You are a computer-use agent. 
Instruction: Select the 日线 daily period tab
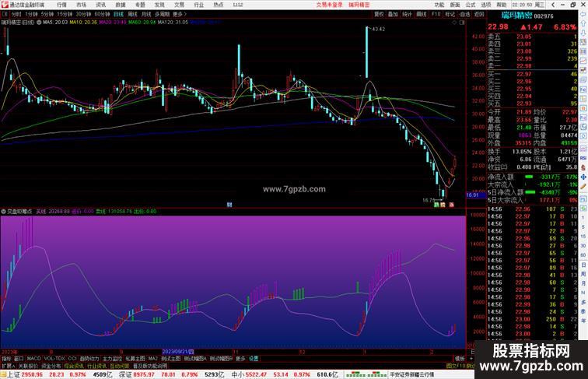118,14
